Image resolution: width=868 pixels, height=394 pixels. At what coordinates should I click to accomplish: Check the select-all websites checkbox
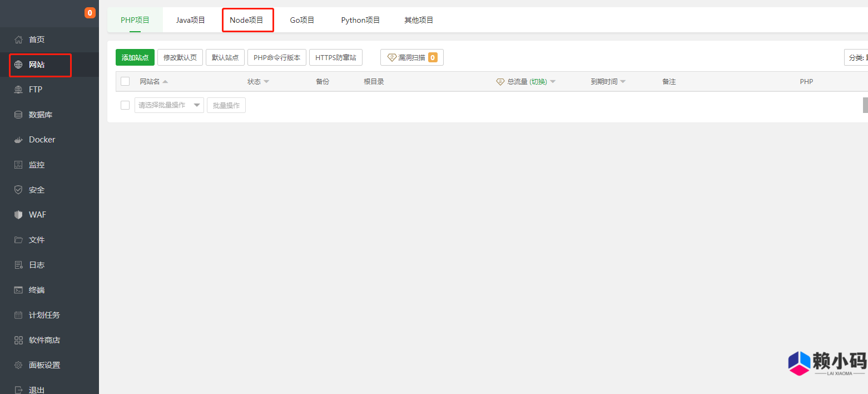click(x=125, y=81)
